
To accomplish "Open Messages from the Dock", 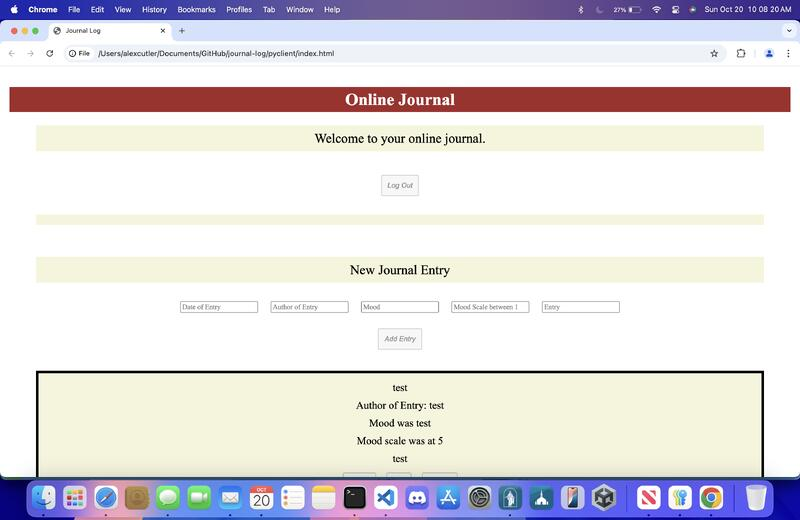I will pyautogui.click(x=168, y=498).
